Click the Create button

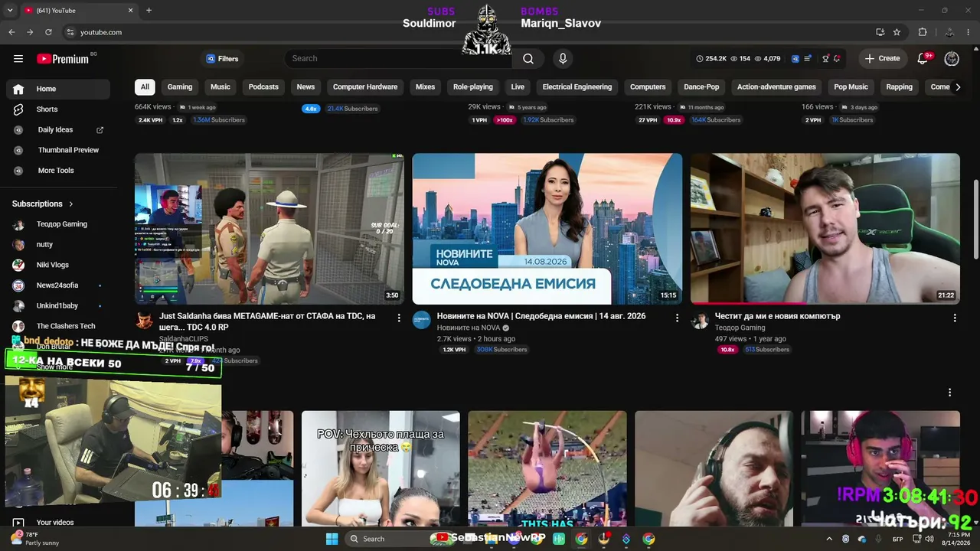[x=882, y=59]
